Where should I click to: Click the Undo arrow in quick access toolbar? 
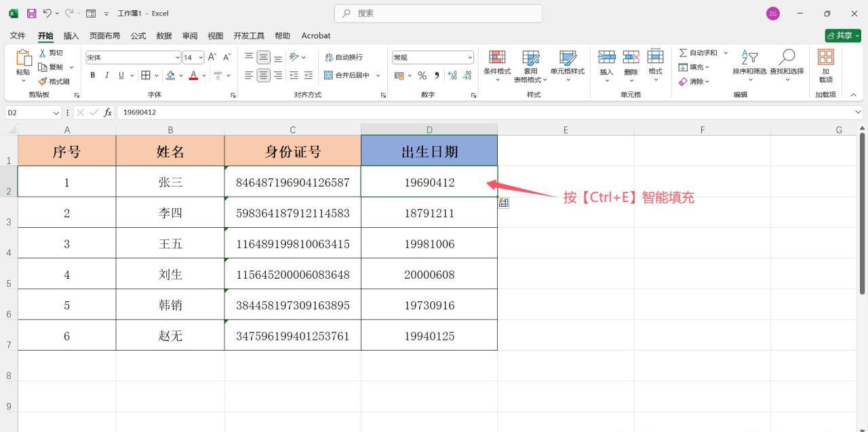tap(47, 14)
